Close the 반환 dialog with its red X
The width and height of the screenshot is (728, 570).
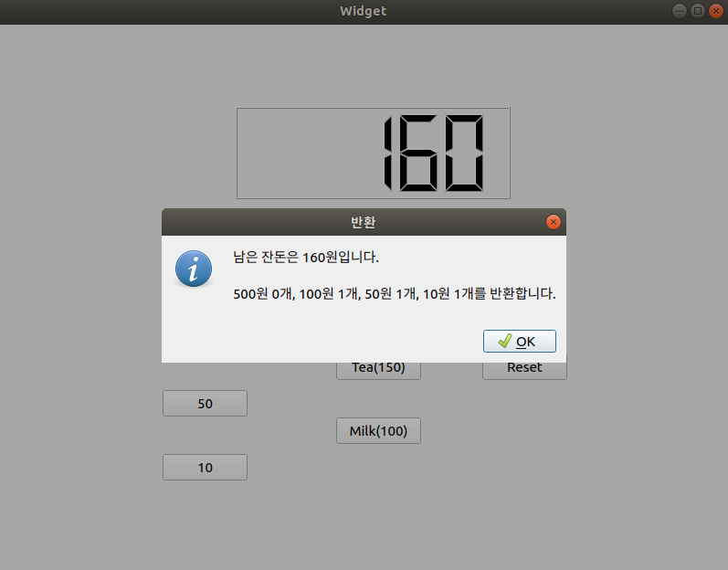[553, 222]
